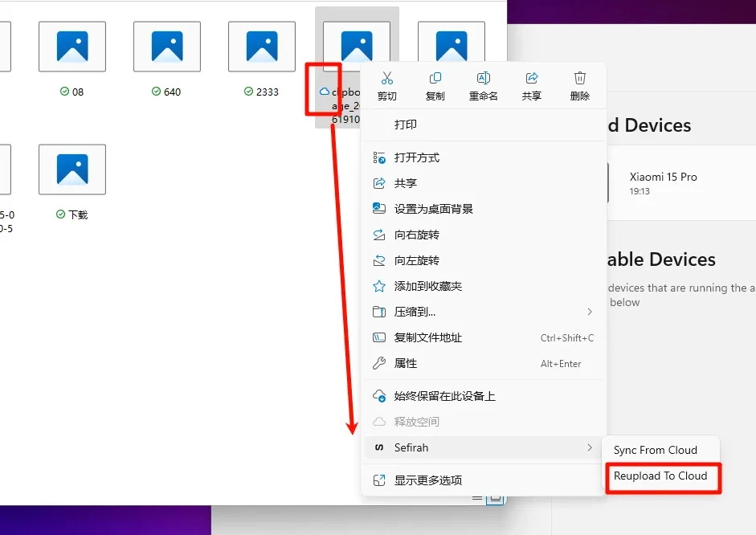The height and width of the screenshot is (535, 756).
Task: Choose Show more options (显示更多选项)
Action: 427,480
